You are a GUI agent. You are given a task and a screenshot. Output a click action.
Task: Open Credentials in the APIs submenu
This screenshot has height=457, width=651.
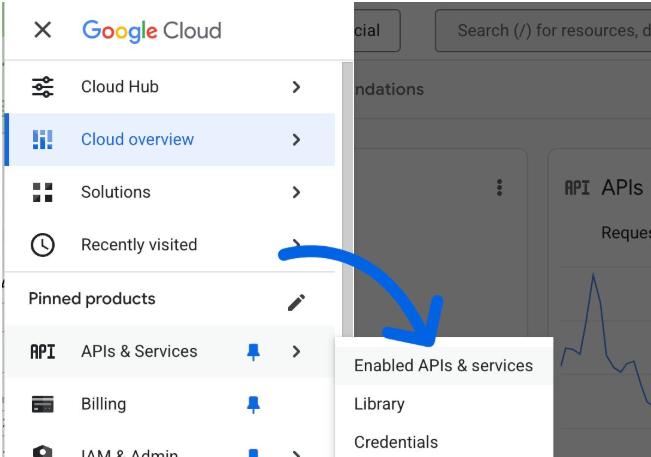396,442
